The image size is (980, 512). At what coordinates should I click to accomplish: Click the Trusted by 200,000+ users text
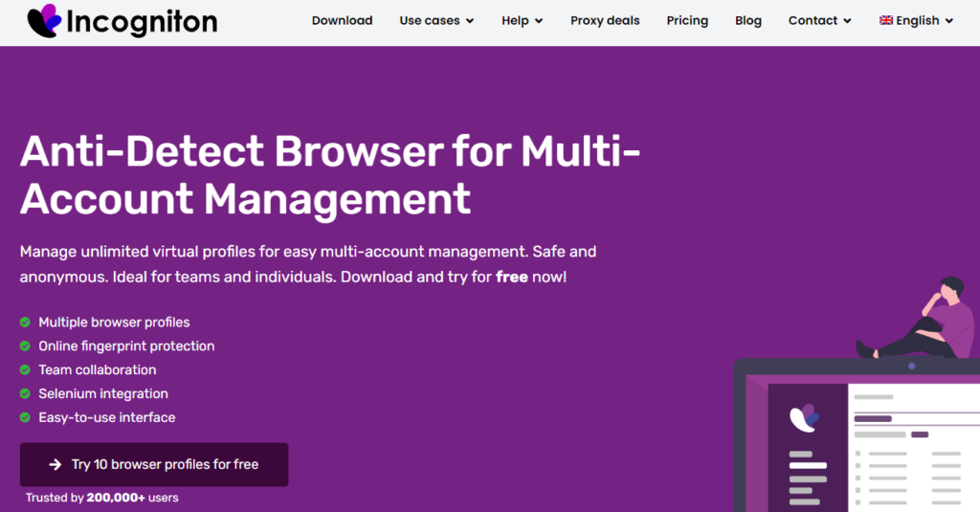(x=101, y=498)
